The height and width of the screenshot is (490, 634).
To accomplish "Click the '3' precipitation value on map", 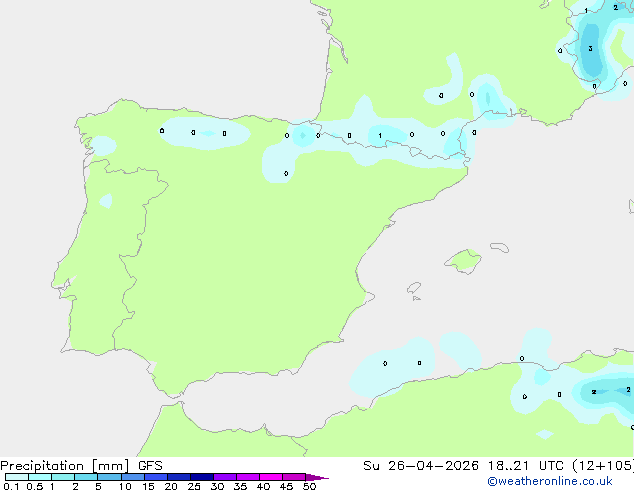I will pyautogui.click(x=590, y=49).
